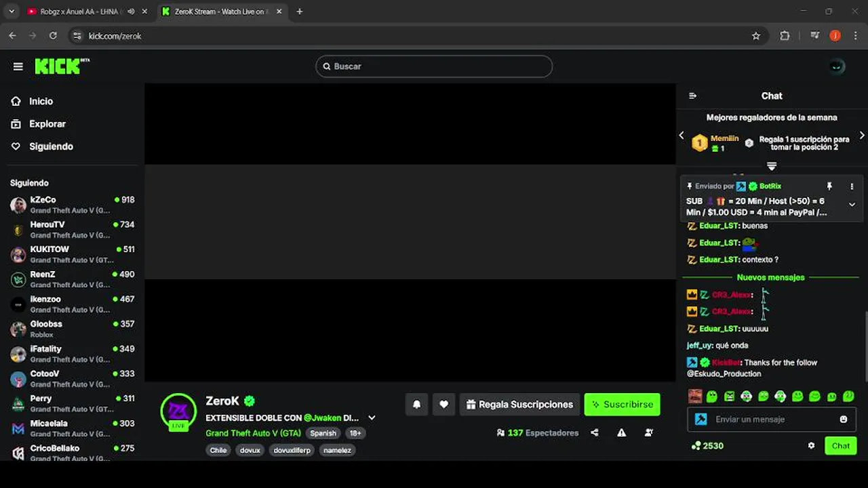868x488 pixels.
Task: Pick the last emote in quick row
Action: coord(849,396)
